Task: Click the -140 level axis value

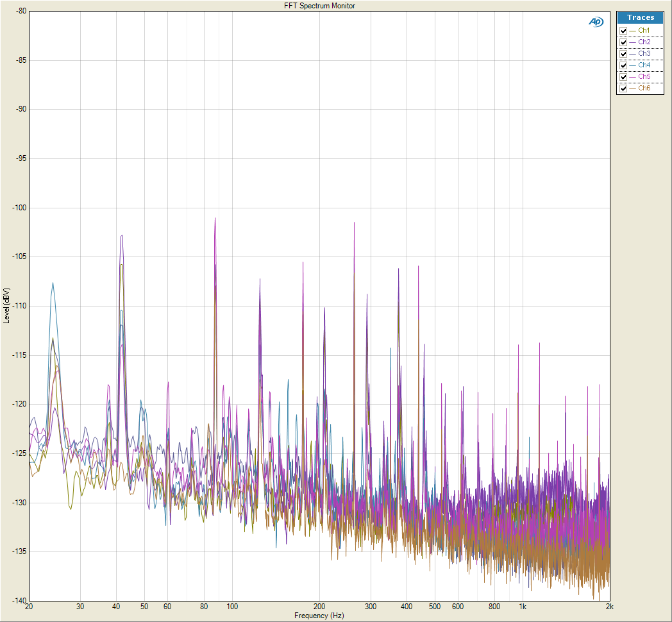Action: pyautogui.click(x=19, y=601)
